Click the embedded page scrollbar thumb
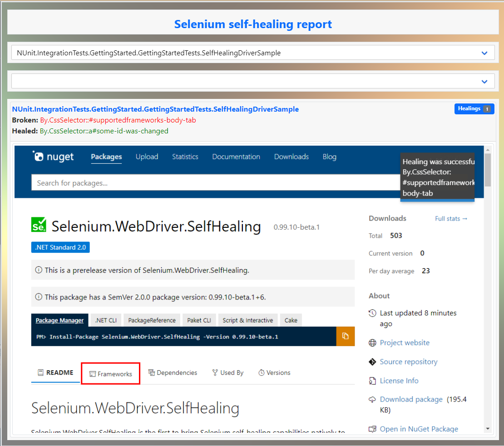The width and height of the screenshot is (504, 446). click(x=488, y=170)
